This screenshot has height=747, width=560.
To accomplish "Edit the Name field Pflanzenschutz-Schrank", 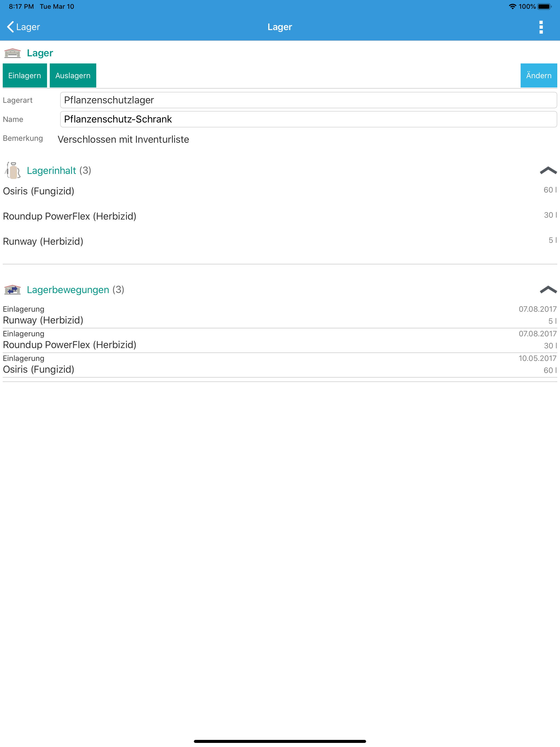I will click(x=308, y=119).
